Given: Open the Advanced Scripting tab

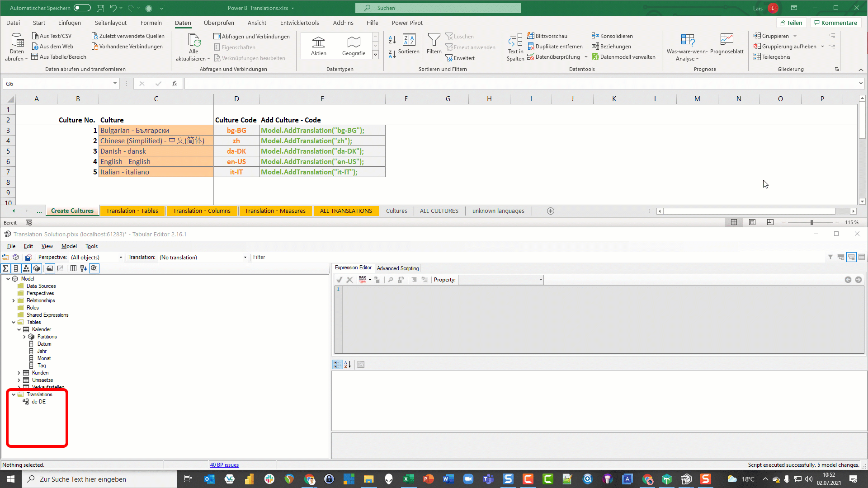Looking at the screenshot, I should [x=398, y=268].
